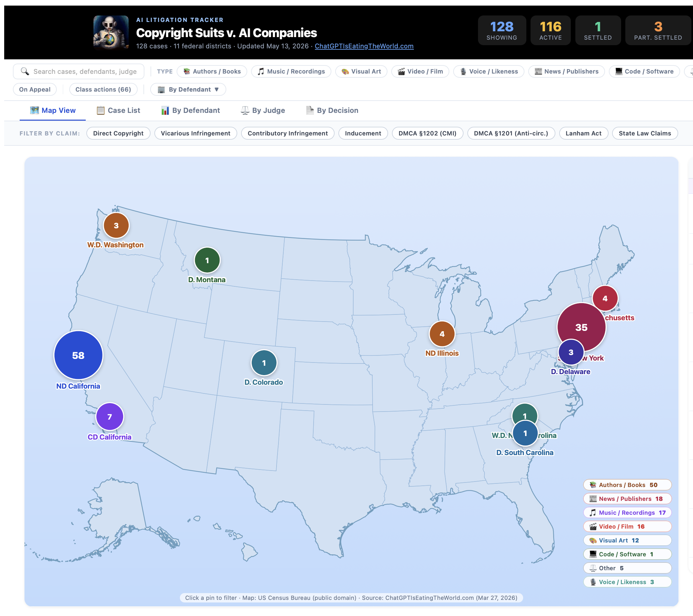Screen dimensions: 693x616
Task: Open the By Defendant dropdown filter
Action: [x=188, y=89]
